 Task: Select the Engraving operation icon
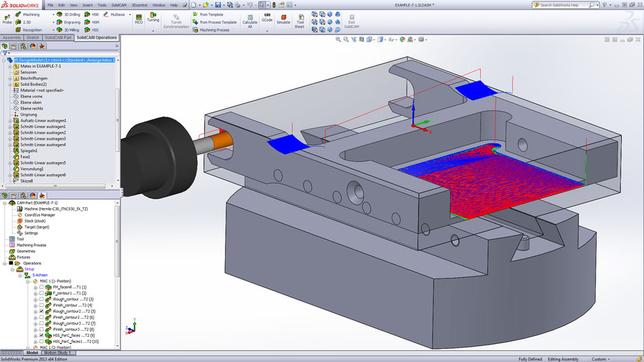tap(59, 22)
